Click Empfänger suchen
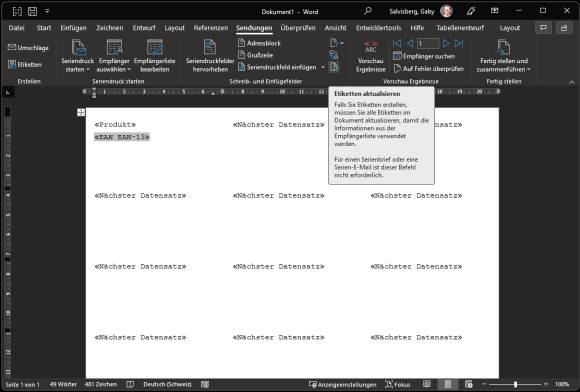Image resolution: width=580 pixels, height=392 pixels. coord(424,56)
